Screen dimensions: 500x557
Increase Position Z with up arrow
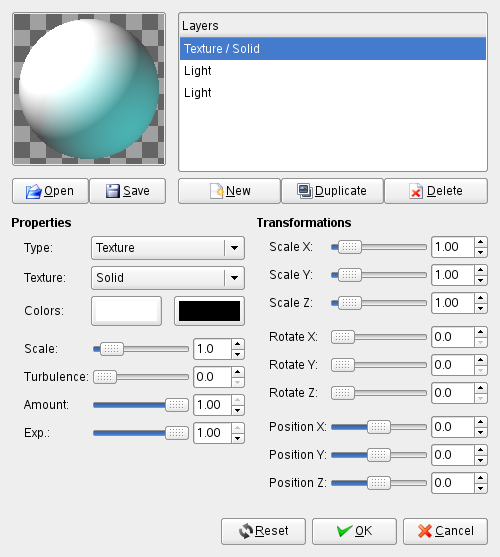point(480,478)
